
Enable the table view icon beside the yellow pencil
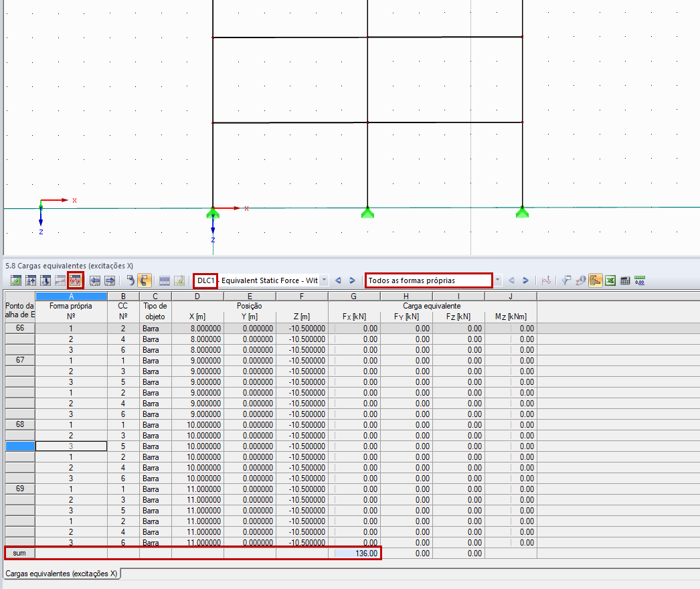tap(165, 280)
